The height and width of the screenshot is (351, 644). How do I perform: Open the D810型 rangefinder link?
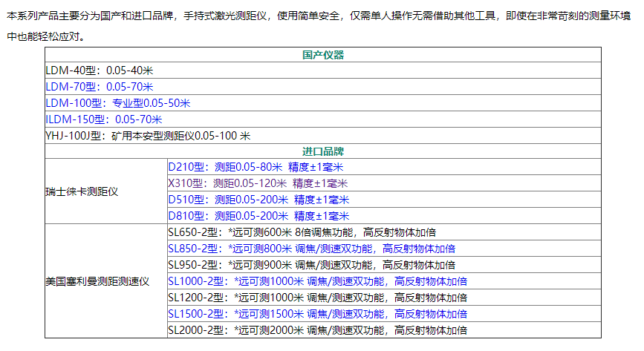(x=258, y=216)
